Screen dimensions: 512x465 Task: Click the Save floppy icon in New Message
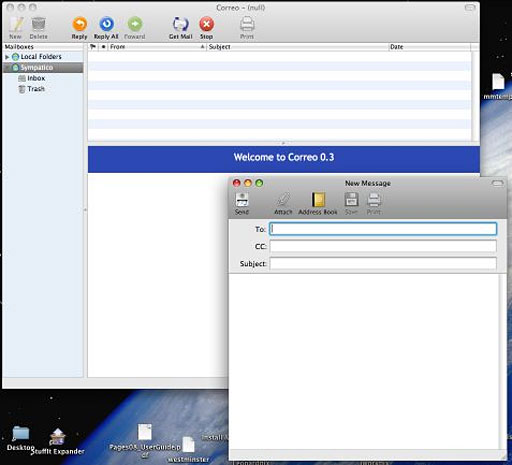[x=351, y=200]
